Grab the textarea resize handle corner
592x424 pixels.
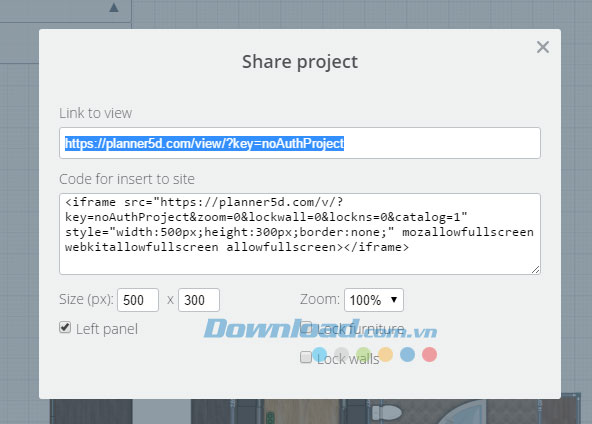(x=536, y=270)
